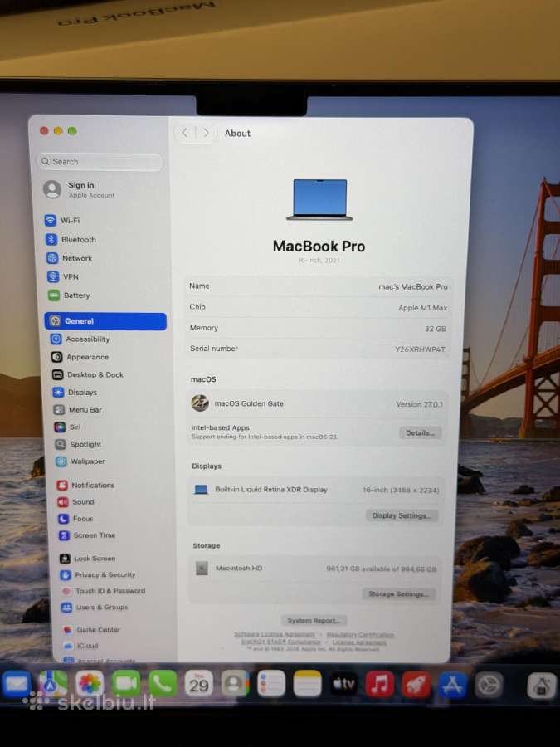Open System Settings from the Dock
Viewport: 560px width, 747px height.
[x=489, y=685]
